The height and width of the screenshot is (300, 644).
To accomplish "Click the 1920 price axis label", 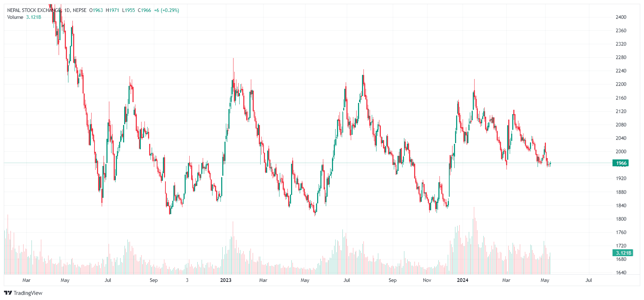I will 621,178.
